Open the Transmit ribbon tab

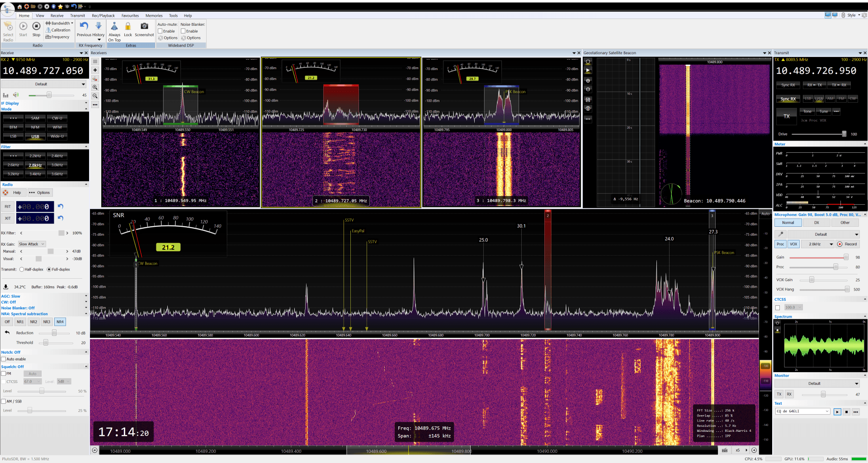point(77,15)
